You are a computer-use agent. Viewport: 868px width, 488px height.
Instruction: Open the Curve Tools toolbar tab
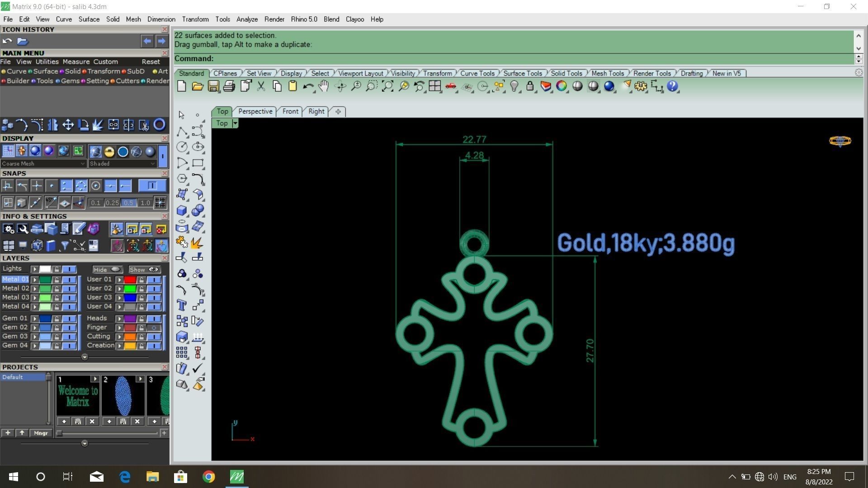(x=477, y=73)
